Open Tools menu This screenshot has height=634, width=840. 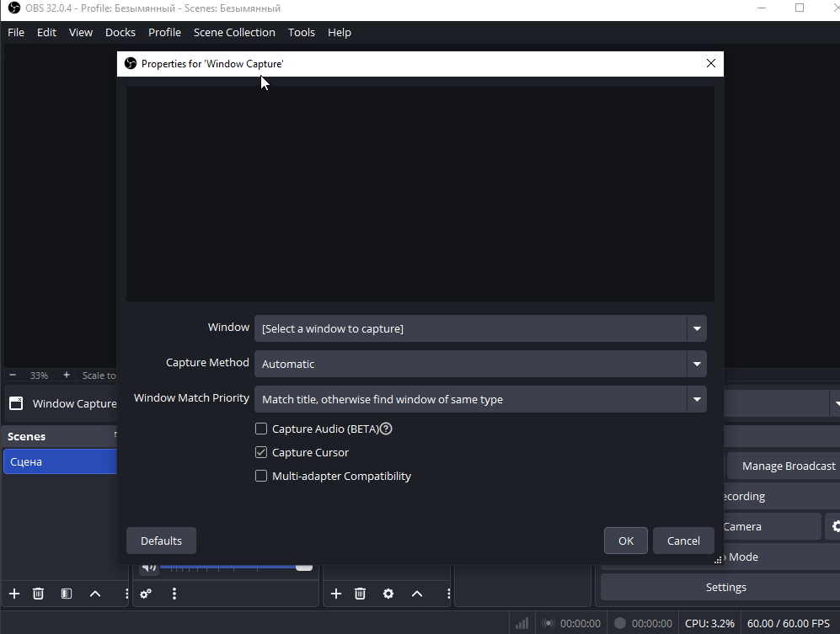click(x=302, y=32)
